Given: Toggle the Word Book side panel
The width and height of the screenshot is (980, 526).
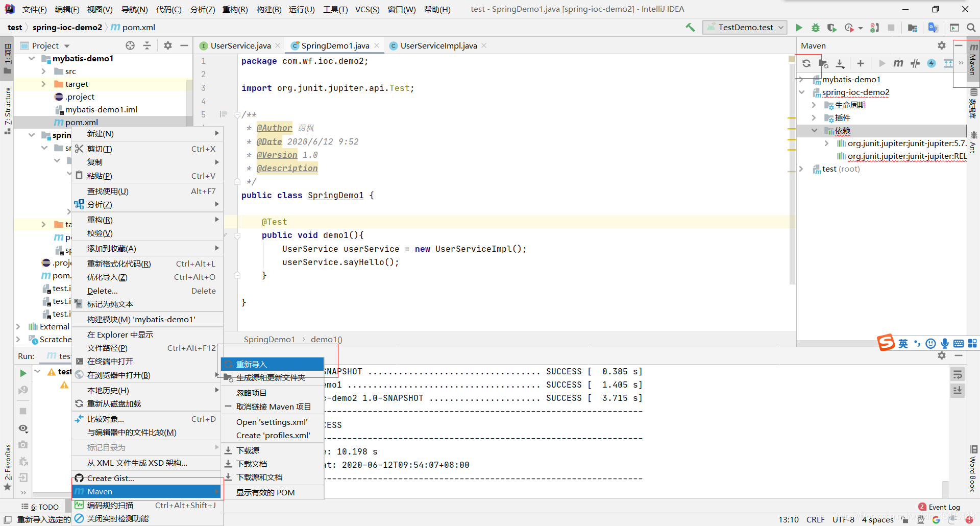Looking at the screenshot, I should (x=973, y=469).
